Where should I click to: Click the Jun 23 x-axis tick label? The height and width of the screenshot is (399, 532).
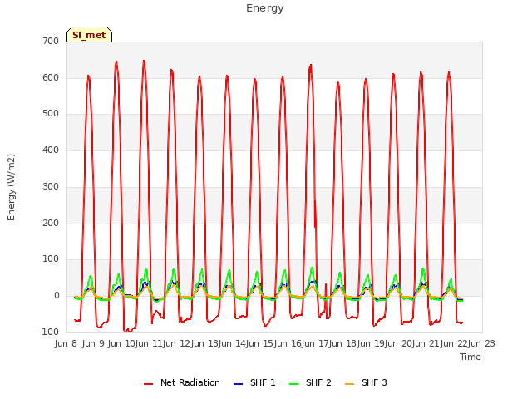click(482, 343)
